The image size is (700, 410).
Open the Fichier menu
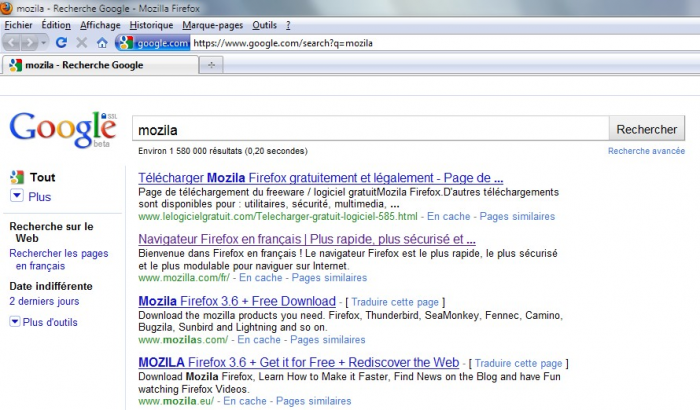pyautogui.click(x=18, y=25)
